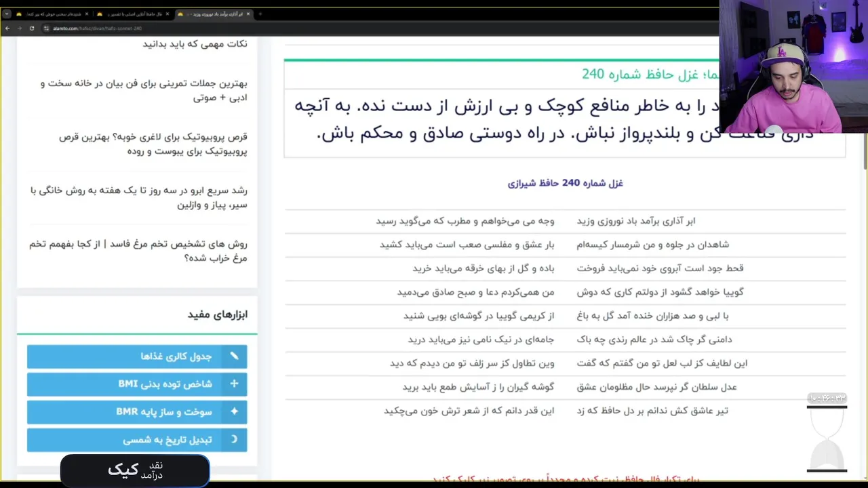Open شاخص توده بدنی BMI tool button
The height and width of the screenshot is (488, 868).
pyautogui.click(x=137, y=384)
